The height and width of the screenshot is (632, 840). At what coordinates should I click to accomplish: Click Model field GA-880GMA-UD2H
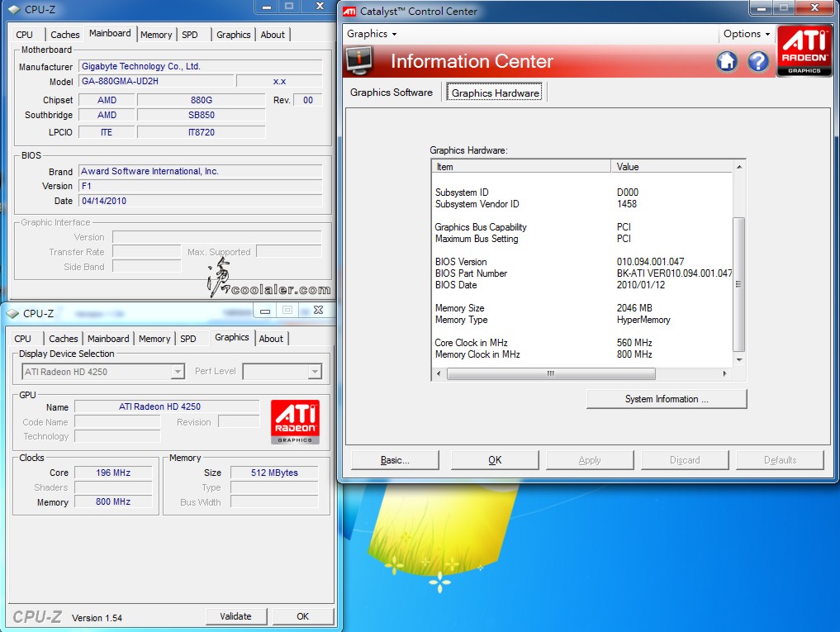[x=156, y=82]
